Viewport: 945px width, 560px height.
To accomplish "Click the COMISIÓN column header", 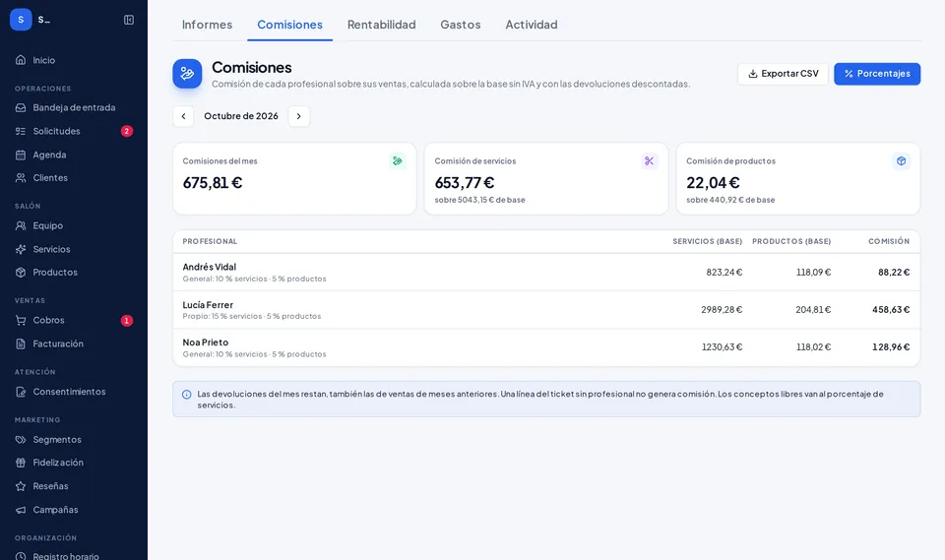I will [x=889, y=241].
